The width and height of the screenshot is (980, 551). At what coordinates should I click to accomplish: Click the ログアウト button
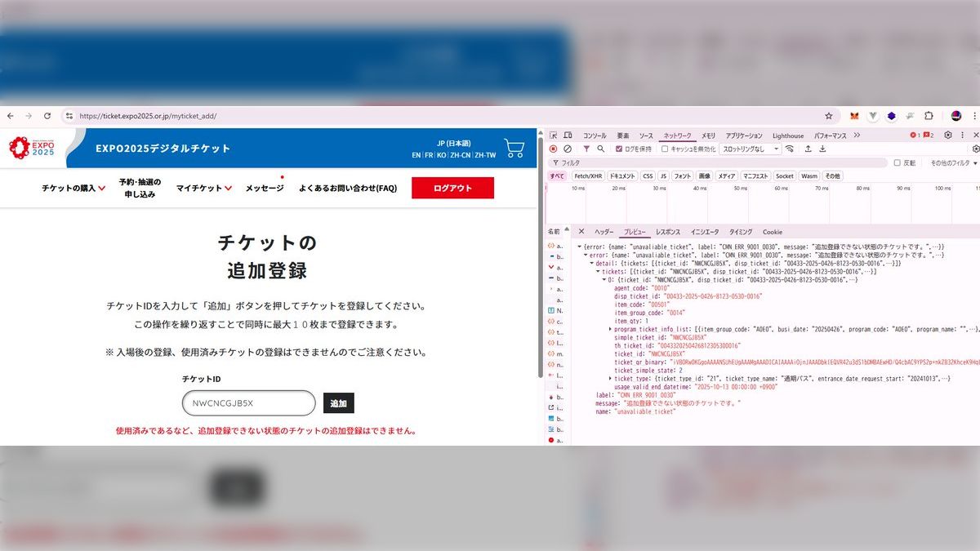tap(452, 187)
